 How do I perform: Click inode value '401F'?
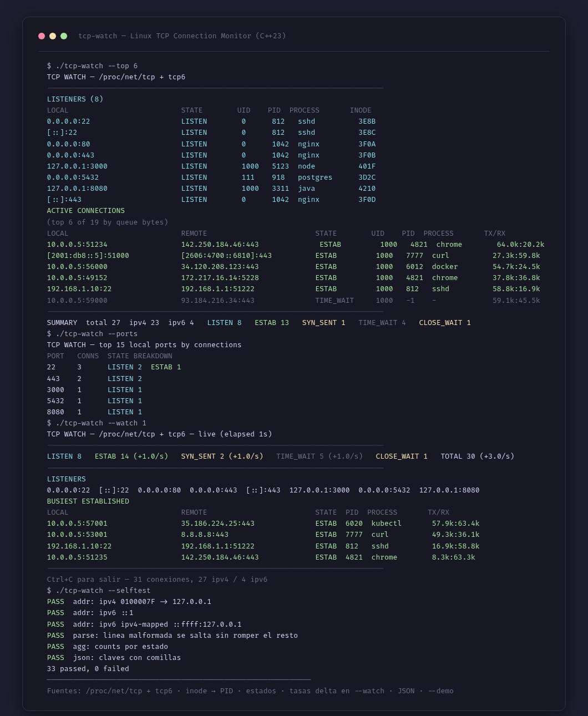click(x=367, y=166)
